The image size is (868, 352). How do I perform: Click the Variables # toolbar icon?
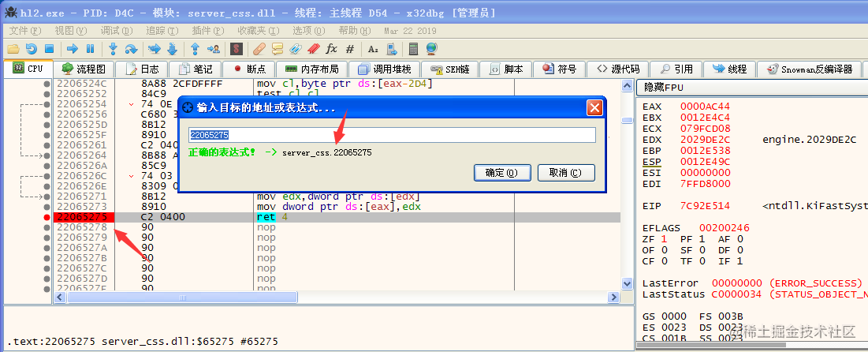pos(350,50)
